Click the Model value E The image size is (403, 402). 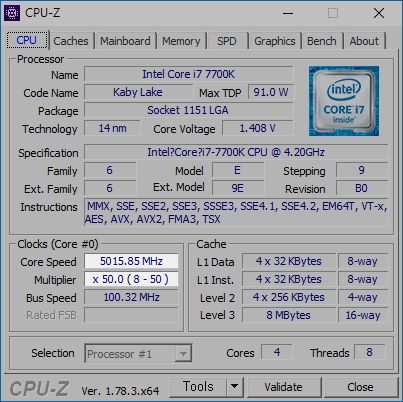point(238,170)
